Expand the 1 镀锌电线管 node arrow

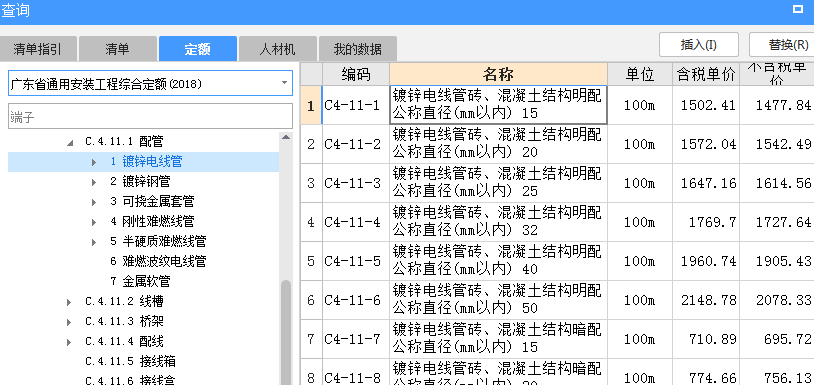[x=94, y=162]
